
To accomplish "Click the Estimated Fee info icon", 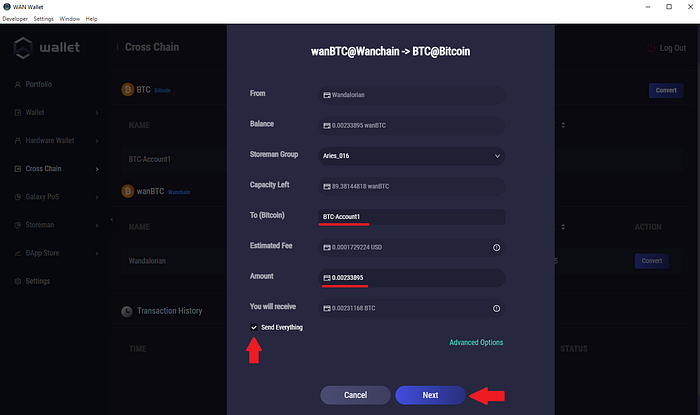I will pyautogui.click(x=496, y=246).
